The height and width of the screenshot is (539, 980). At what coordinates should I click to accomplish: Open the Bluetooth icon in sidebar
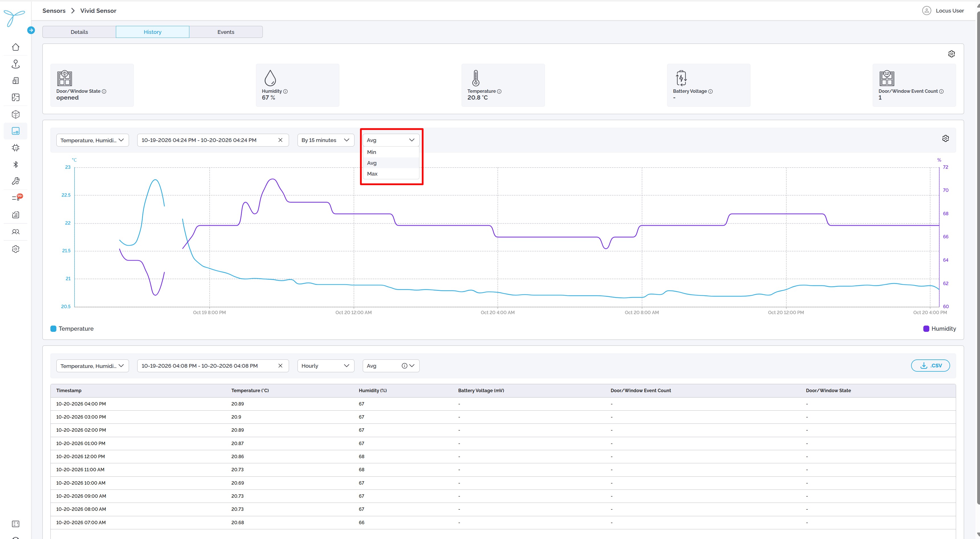(16, 164)
